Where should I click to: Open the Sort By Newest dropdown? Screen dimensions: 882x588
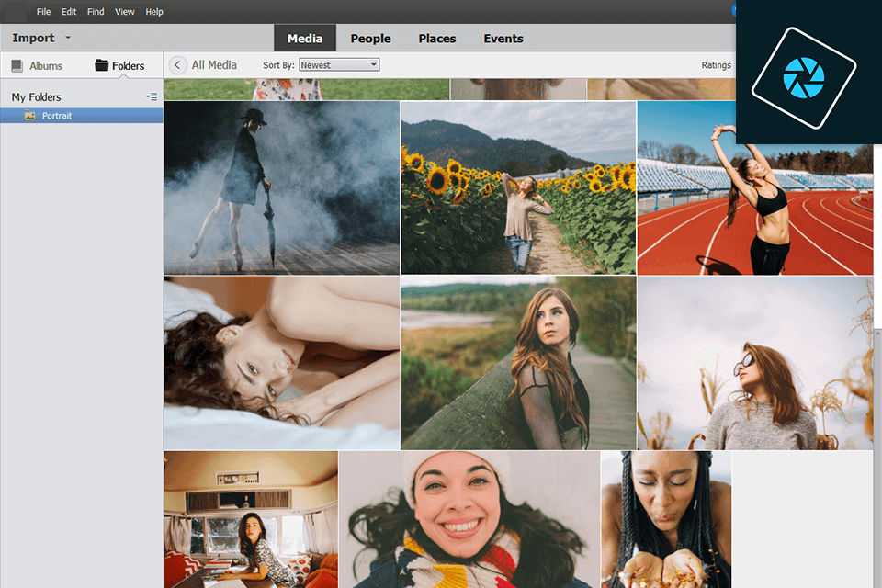coord(339,65)
